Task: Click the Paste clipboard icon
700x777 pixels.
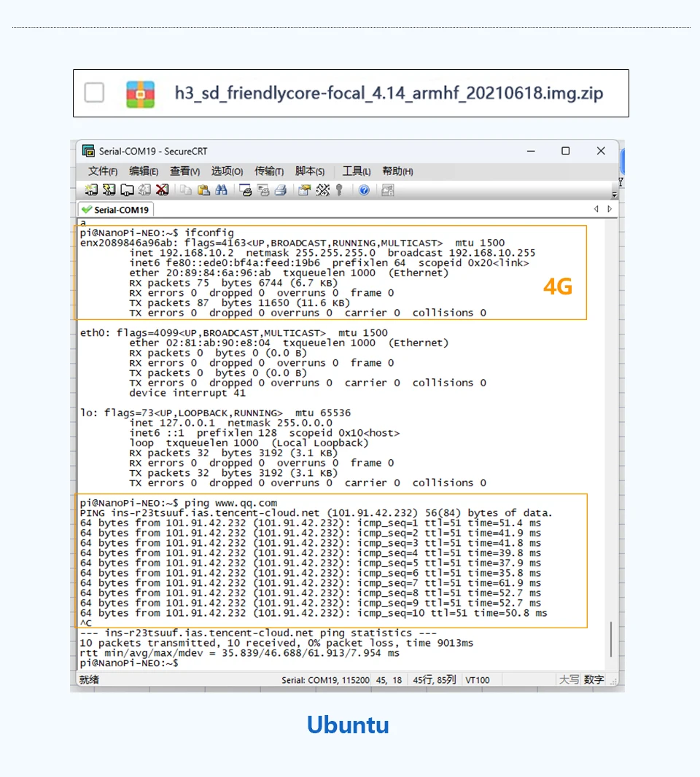Action: click(203, 190)
